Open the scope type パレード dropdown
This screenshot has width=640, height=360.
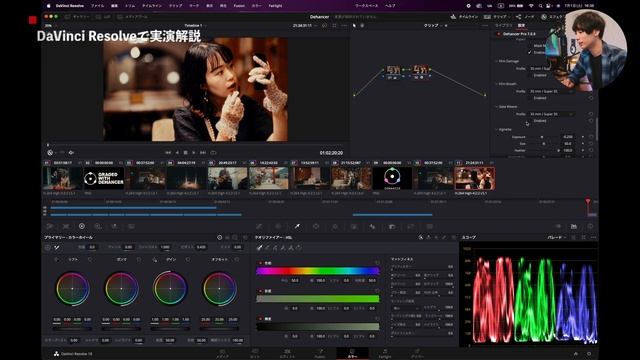click(556, 237)
